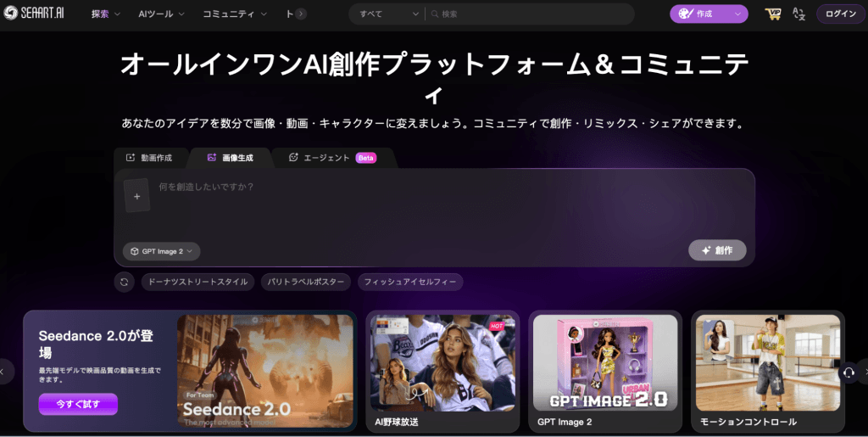Click the SeaArt.AI logo
Viewport: 868px width, 437px height.
click(34, 14)
